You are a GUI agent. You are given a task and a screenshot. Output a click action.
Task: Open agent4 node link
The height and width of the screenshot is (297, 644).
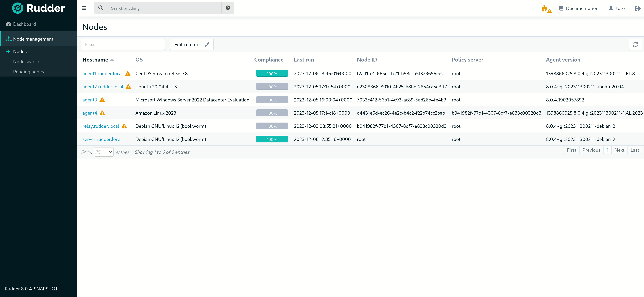[x=90, y=113]
